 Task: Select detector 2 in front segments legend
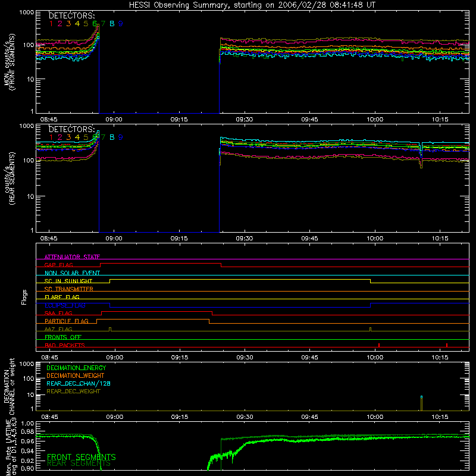pyautogui.click(x=60, y=24)
